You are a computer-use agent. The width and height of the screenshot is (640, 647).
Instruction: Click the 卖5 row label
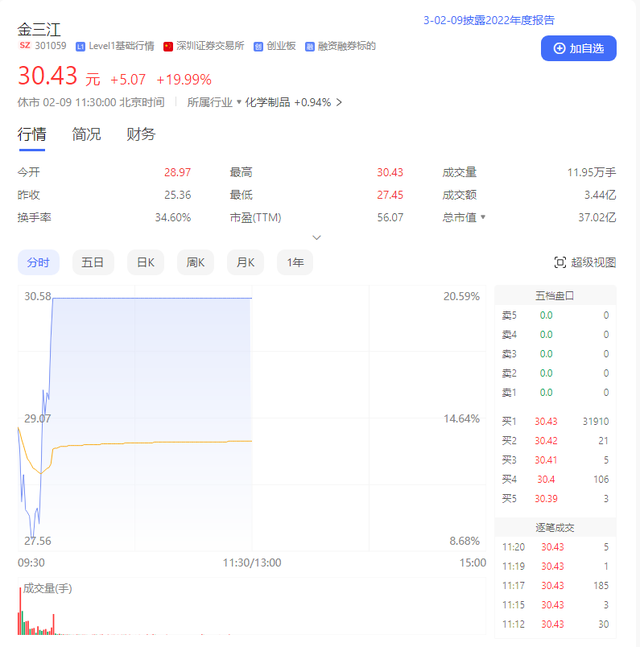pyautogui.click(x=509, y=315)
